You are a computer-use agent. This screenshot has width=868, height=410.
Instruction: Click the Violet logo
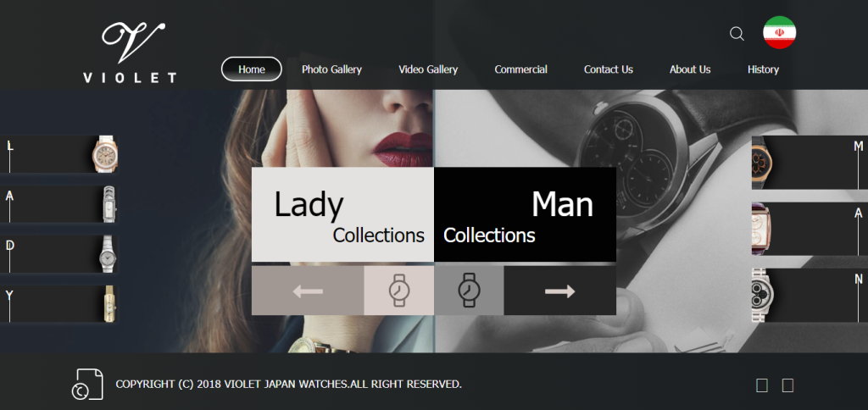coord(130,53)
